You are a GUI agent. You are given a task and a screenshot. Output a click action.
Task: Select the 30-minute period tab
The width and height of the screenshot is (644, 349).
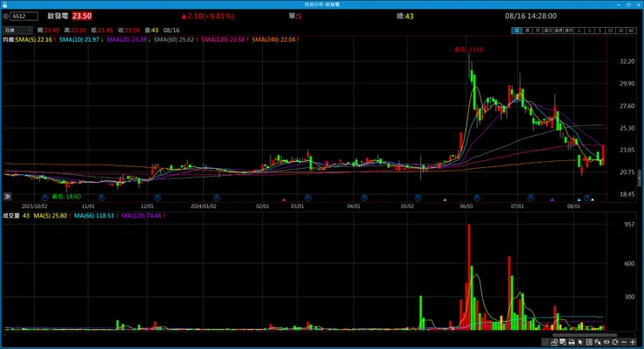point(621,30)
